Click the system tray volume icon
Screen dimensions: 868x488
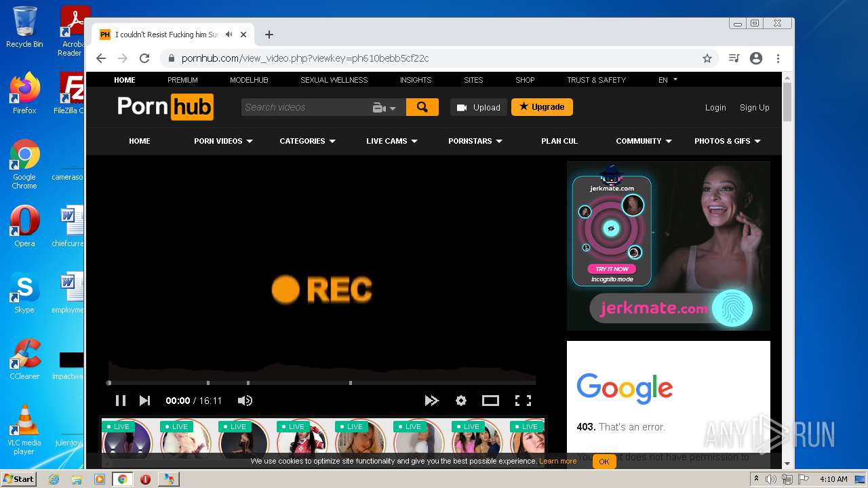click(770, 479)
